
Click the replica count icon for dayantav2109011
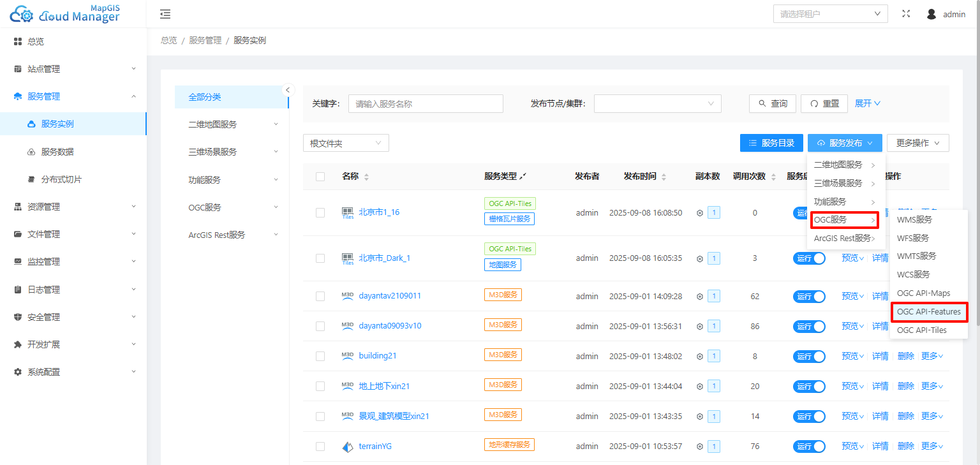point(700,297)
